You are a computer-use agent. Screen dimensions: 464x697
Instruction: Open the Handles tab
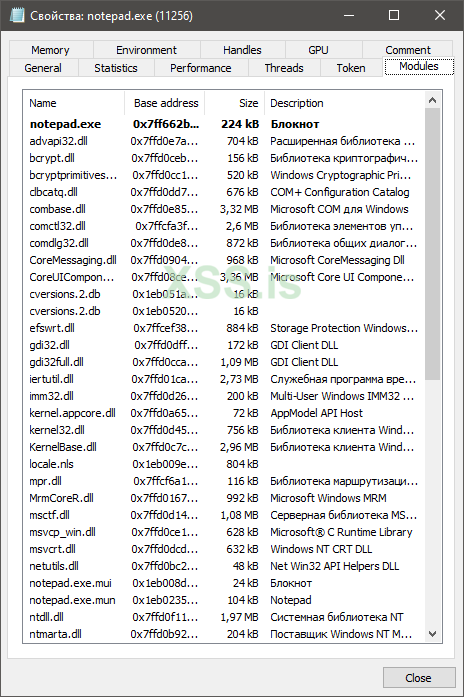click(242, 50)
